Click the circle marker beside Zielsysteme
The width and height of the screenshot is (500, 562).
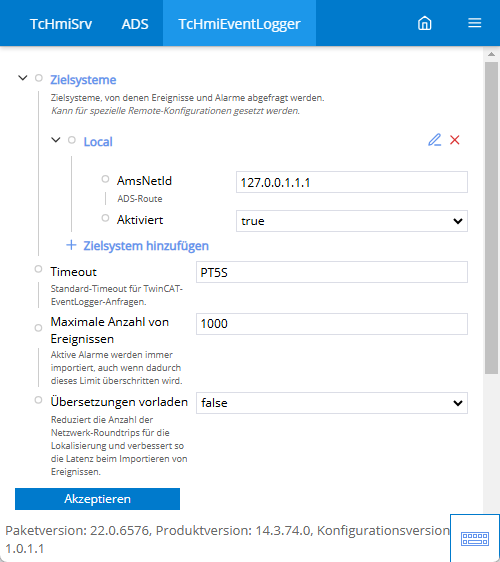click(x=39, y=78)
